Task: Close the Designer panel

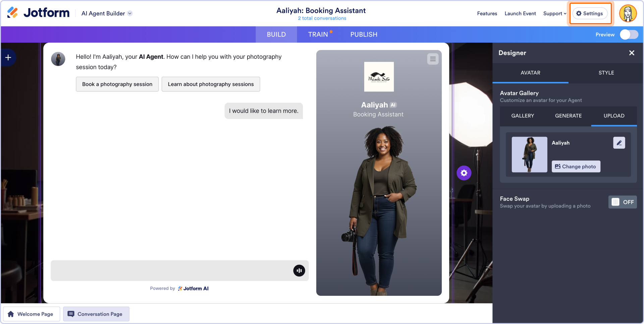Action: [x=632, y=53]
